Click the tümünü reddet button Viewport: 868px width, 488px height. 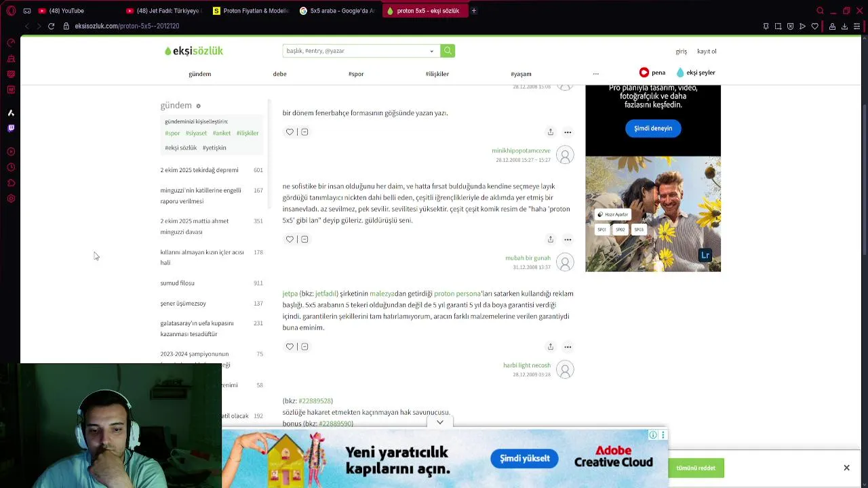click(696, 468)
